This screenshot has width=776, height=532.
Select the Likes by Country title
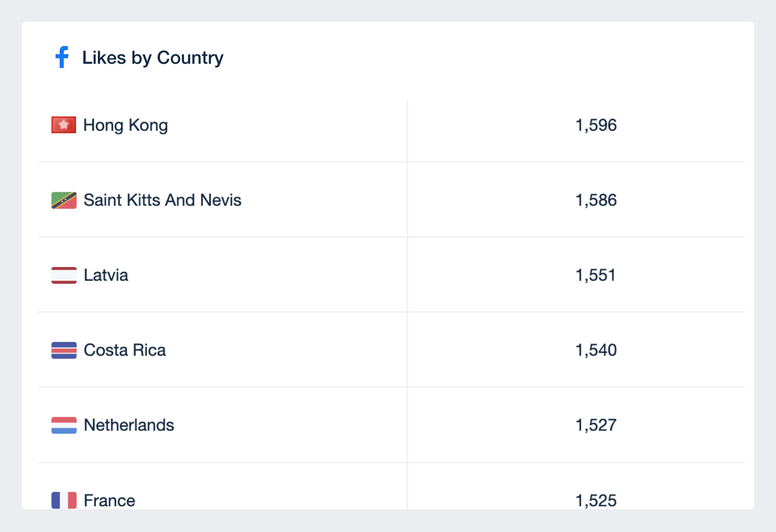153,58
